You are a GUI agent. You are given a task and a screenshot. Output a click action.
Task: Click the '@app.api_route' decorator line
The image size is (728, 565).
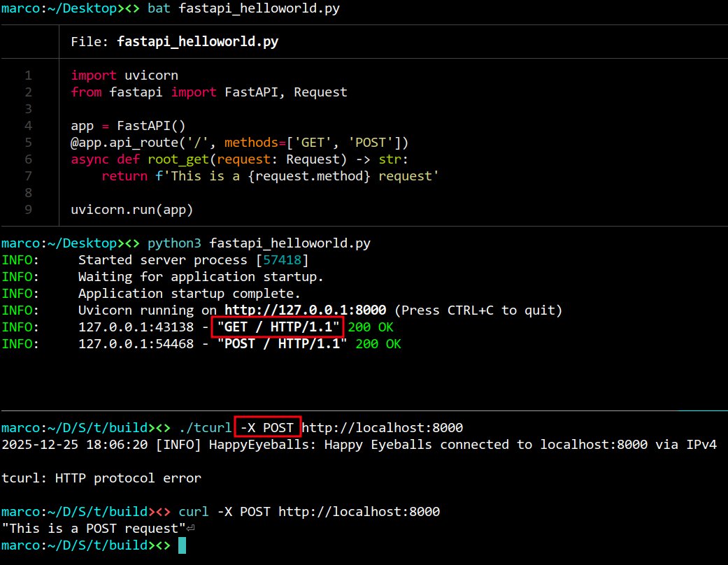point(239,143)
